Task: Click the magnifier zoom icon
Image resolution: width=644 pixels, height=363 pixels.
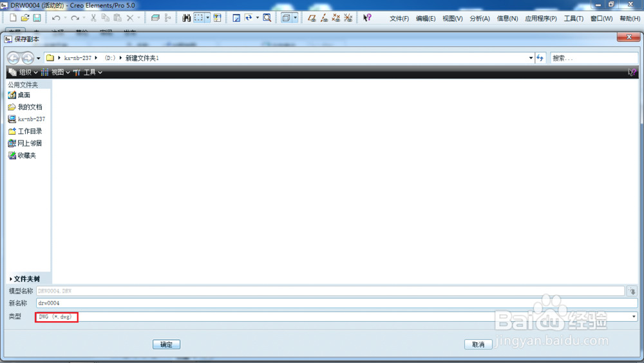Action: click(x=267, y=17)
